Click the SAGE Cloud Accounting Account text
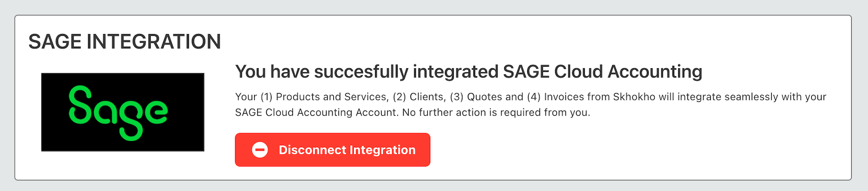Screen dimensions: 868x191 click(316, 113)
